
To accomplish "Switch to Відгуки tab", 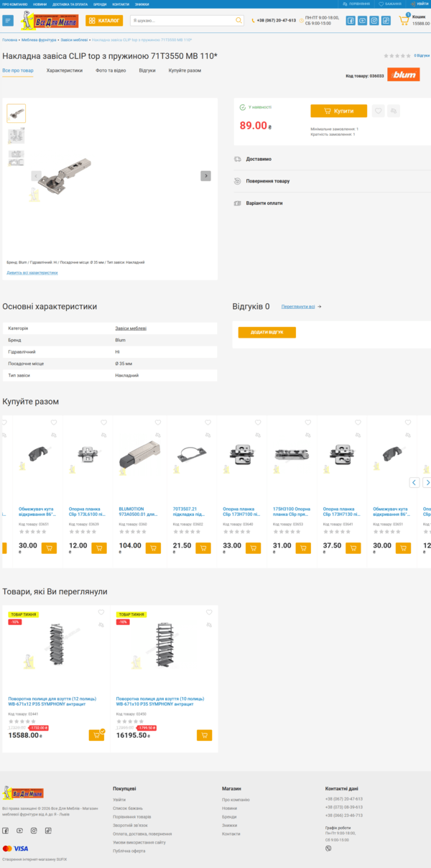I will click(x=147, y=70).
